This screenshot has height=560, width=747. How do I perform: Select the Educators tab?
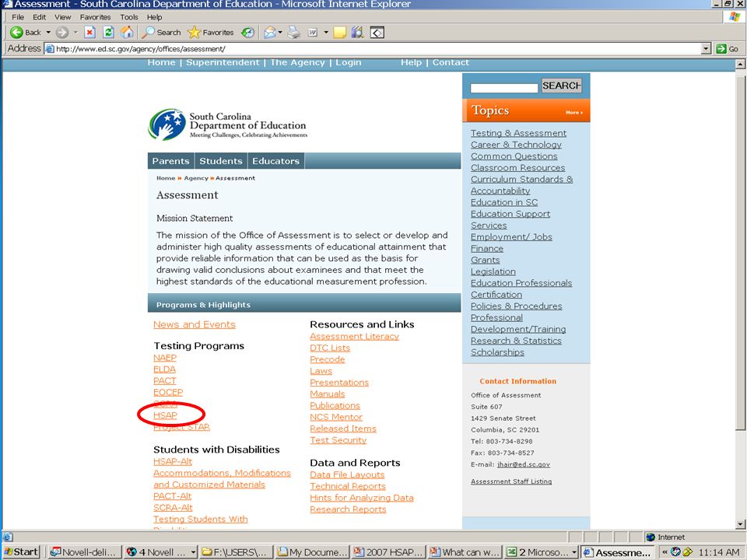[275, 161]
